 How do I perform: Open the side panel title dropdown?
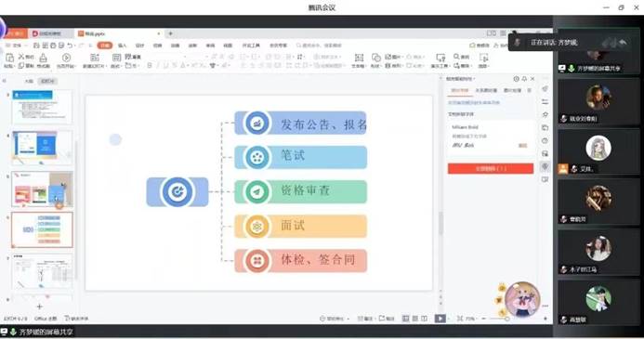coord(474,79)
